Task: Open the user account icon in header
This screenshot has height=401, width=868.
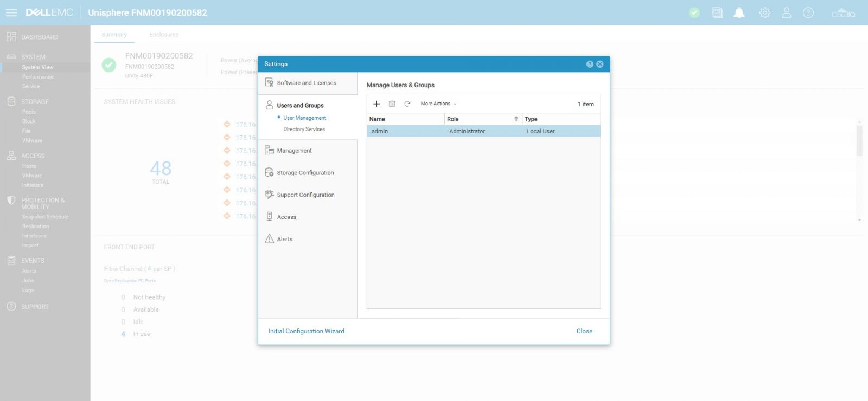Action: pyautogui.click(x=786, y=13)
